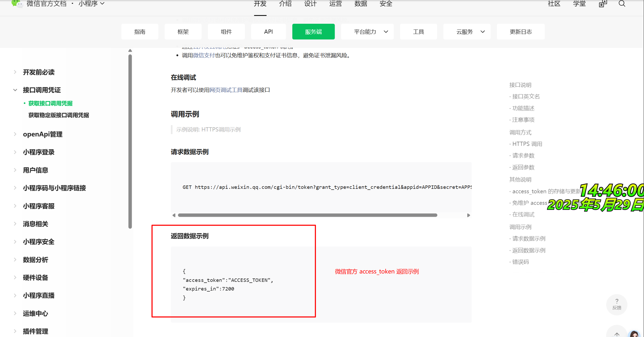Click the code block horizontal scrollbar

[307, 215]
